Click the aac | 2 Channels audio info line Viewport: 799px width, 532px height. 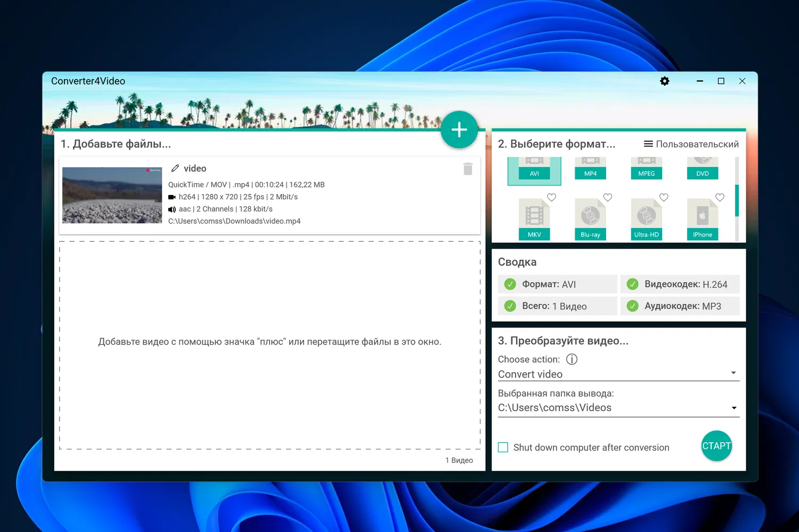pos(221,209)
